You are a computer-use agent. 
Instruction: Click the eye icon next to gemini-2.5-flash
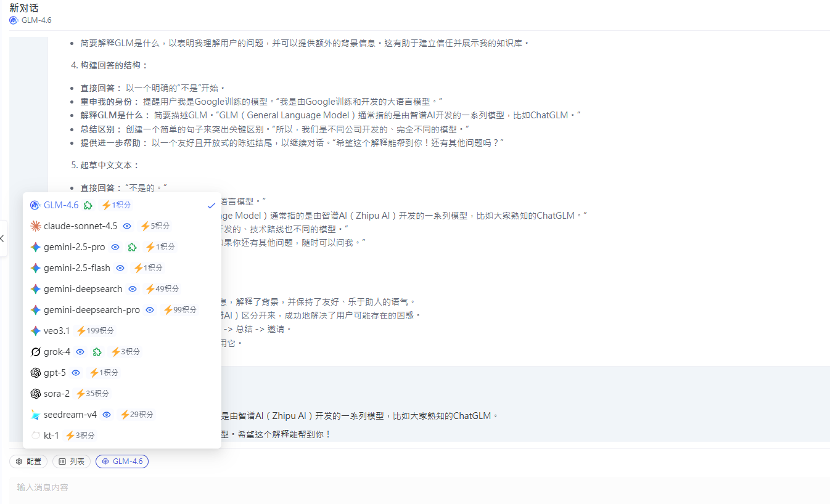pyautogui.click(x=120, y=268)
